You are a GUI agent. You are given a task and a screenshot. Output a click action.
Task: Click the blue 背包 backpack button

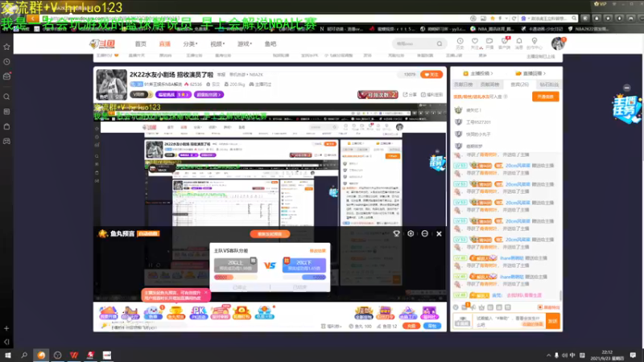tap(432, 326)
